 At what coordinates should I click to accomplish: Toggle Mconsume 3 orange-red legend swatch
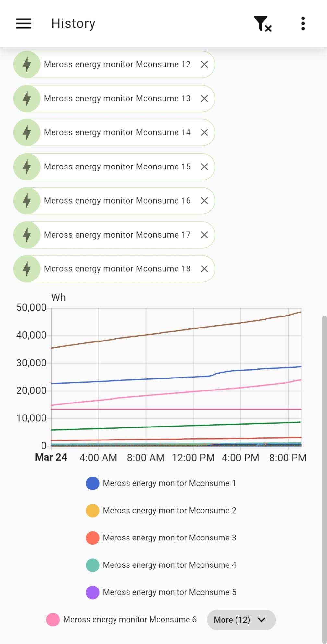pyautogui.click(x=92, y=538)
